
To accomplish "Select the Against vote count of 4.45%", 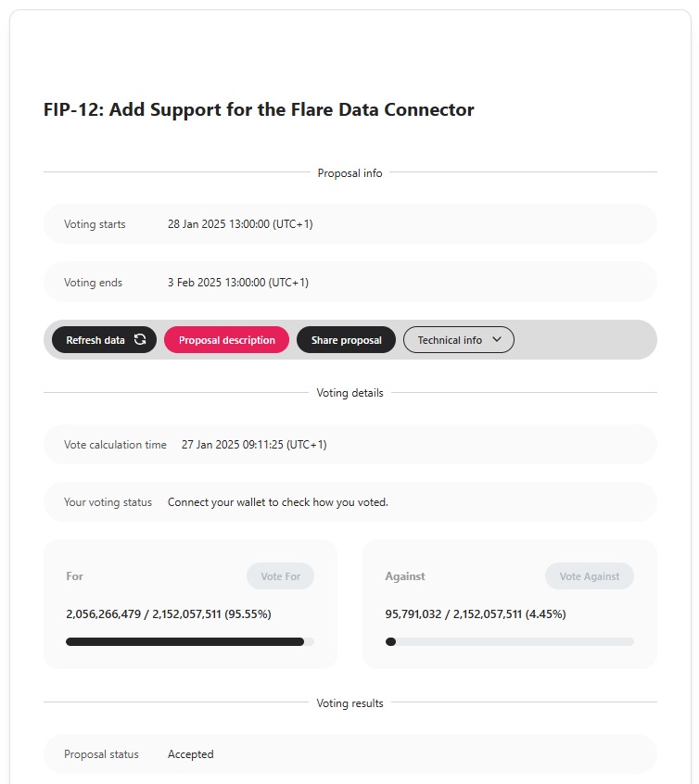I will 476,613.
